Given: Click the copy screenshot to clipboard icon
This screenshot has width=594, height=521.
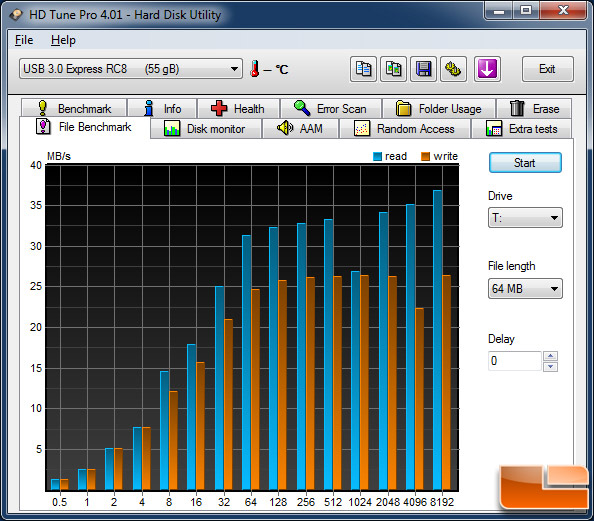Looking at the screenshot, I should (393, 69).
